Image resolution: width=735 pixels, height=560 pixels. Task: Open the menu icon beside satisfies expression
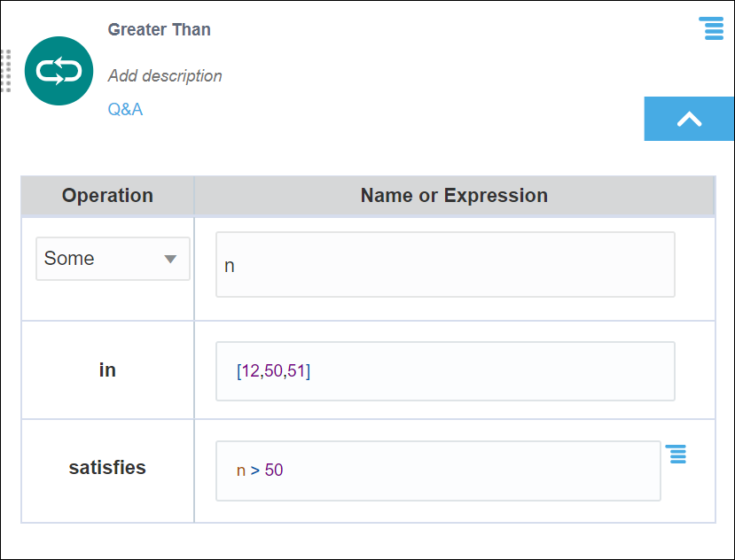[676, 455]
